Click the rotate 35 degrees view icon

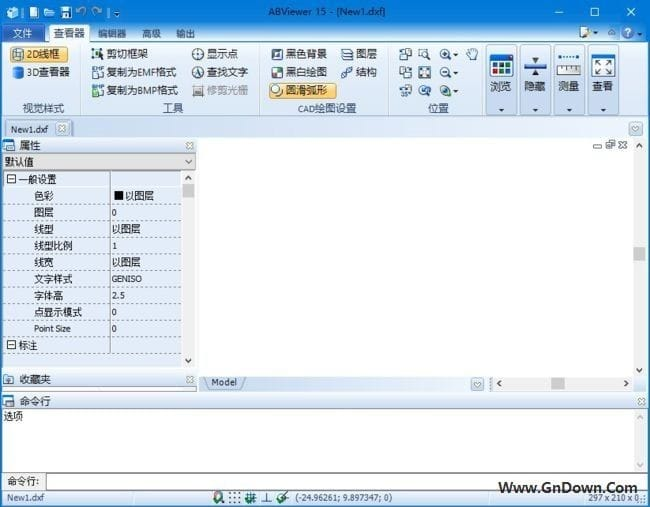[405, 91]
